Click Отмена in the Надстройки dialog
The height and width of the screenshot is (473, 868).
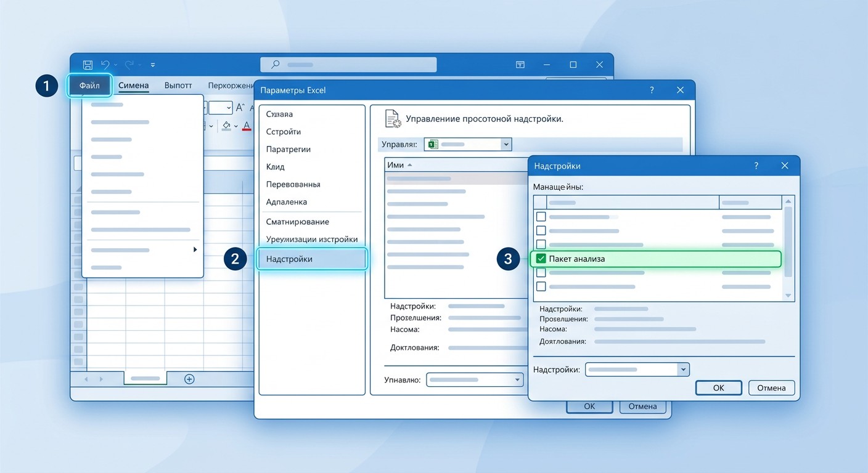(771, 388)
